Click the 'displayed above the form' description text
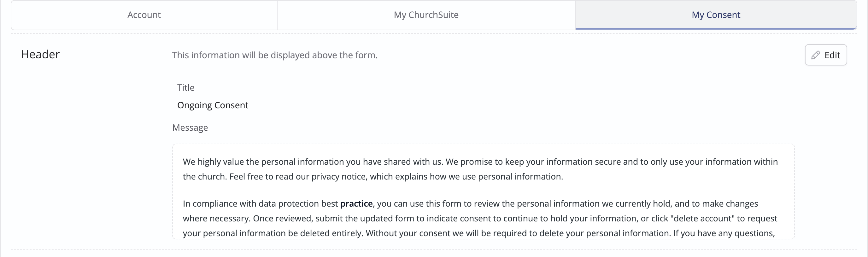Image resolution: width=868 pixels, height=257 pixels. pyautogui.click(x=275, y=55)
